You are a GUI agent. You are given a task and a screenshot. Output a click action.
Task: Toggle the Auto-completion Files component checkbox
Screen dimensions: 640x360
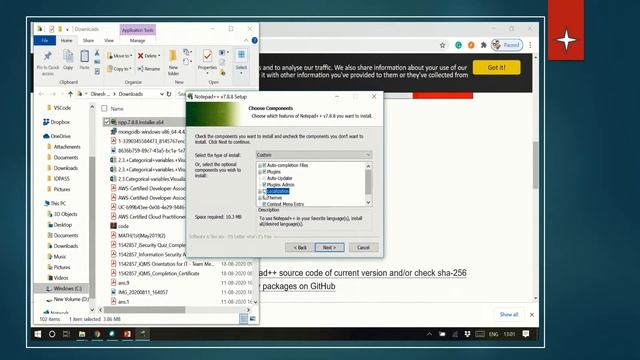[x=264, y=165]
